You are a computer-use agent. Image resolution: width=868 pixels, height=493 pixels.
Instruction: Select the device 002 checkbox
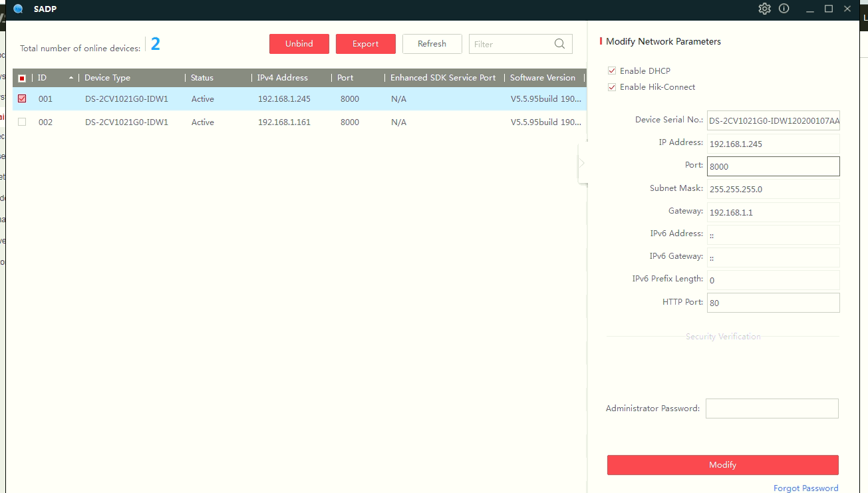[22, 122]
